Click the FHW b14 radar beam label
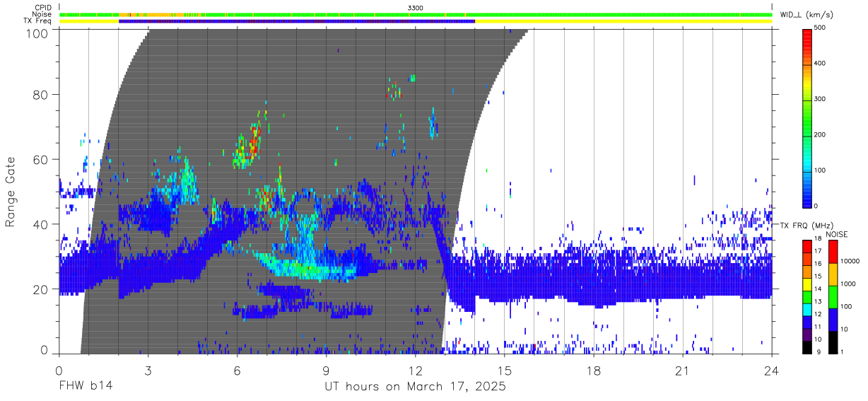The height and width of the screenshot is (401, 868). pos(85,387)
